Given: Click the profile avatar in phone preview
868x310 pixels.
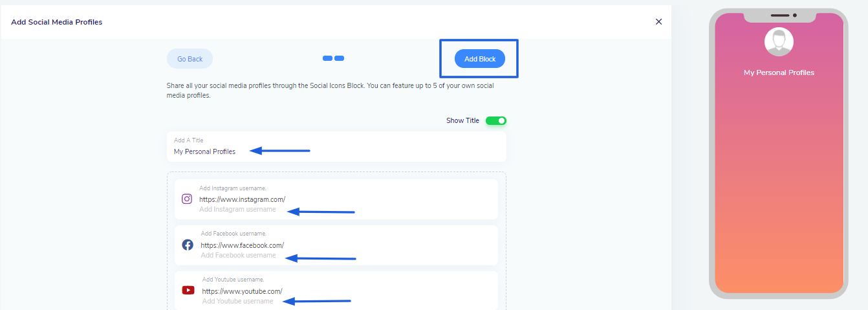Looking at the screenshot, I should 779,42.
